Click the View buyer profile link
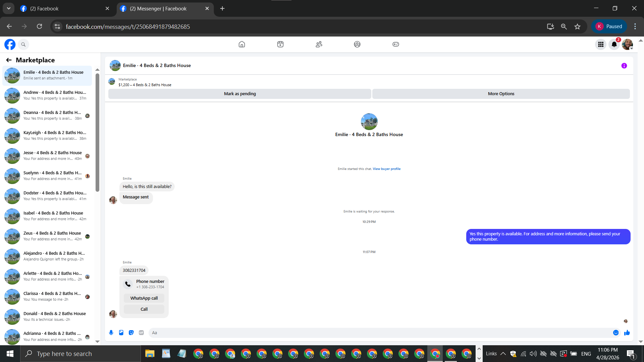The height and width of the screenshot is (362, 644). pos(386,169)
